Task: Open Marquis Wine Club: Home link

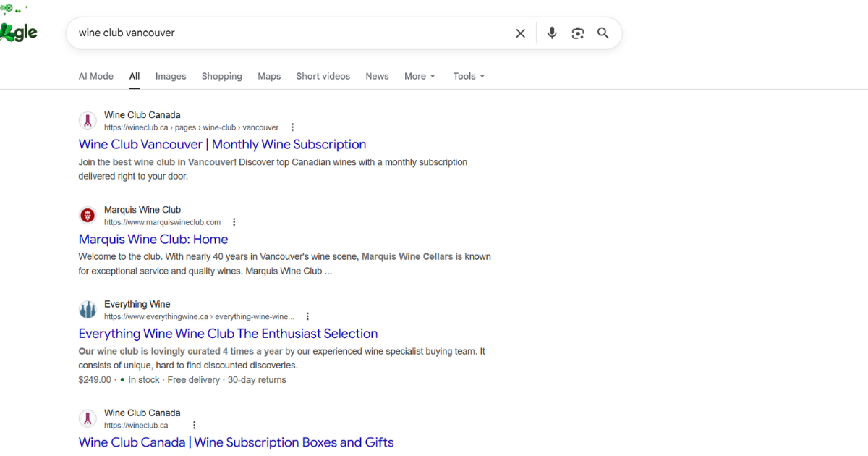Action: (153, 239)
